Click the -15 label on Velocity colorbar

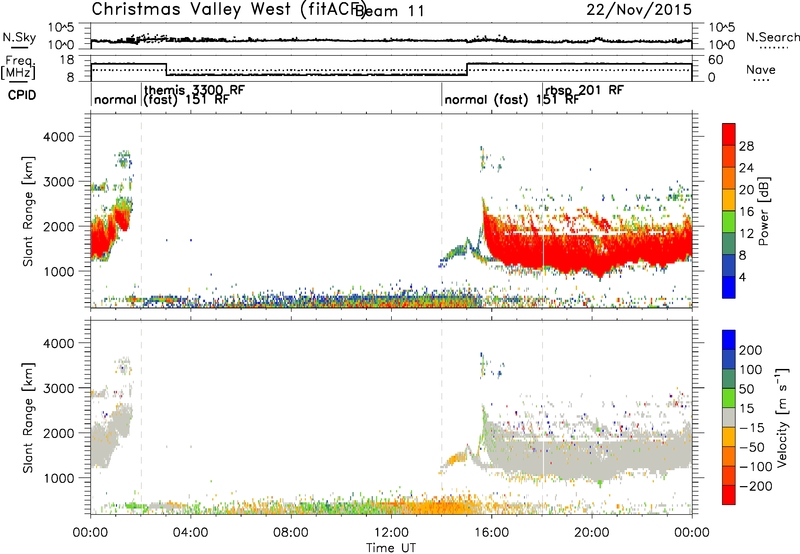point(752,427)
